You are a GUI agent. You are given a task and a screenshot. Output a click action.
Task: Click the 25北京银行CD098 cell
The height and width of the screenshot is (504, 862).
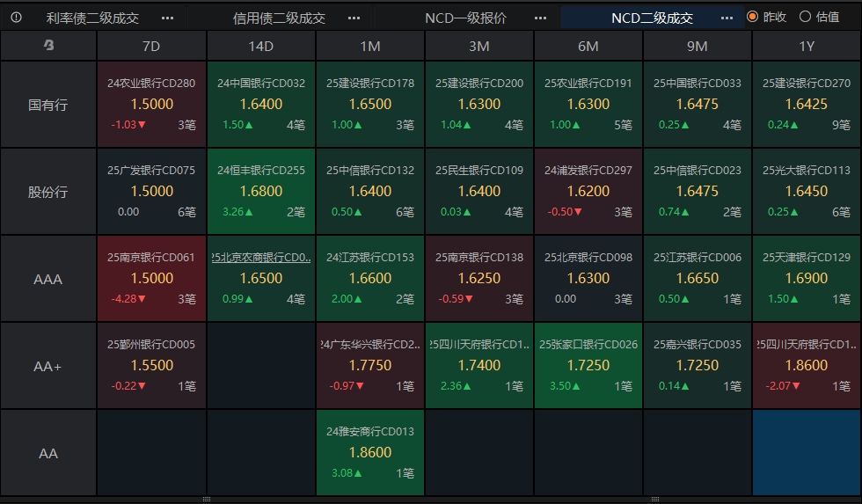click(x=588, y=279)
